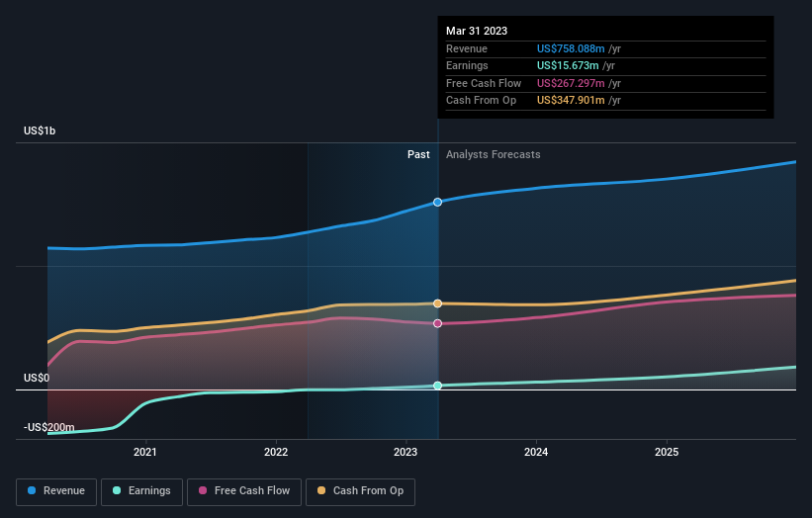Viewport: 812px width, 518px height.
Task: Click the Free Cash Flow pink data point
Action: click(x=437, y=323)
